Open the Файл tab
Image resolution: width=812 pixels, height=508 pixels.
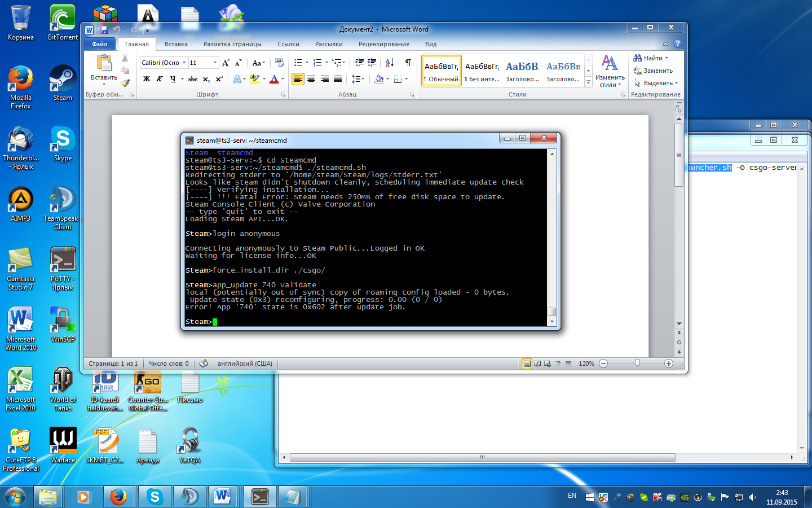(100, 44)
